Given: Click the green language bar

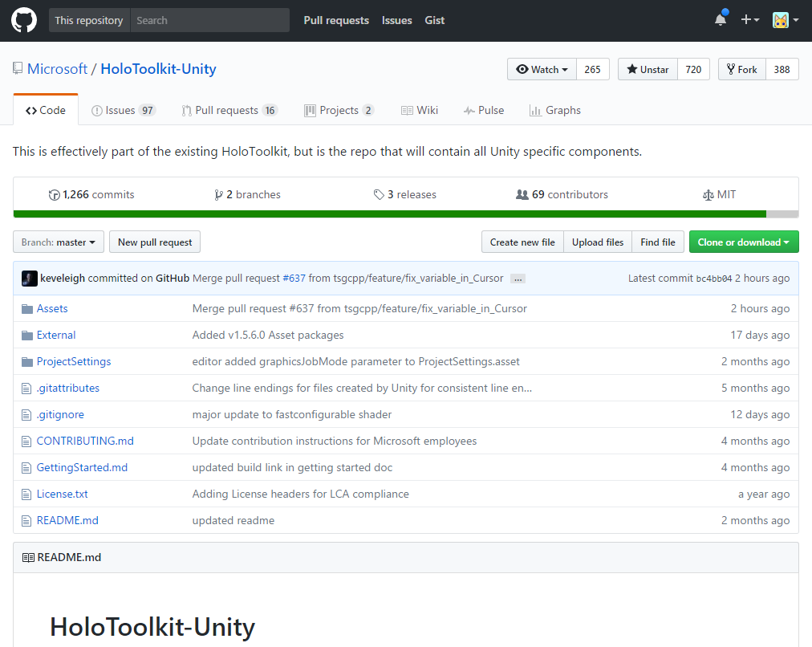Looking at the screenshot, I should [389, 214].
